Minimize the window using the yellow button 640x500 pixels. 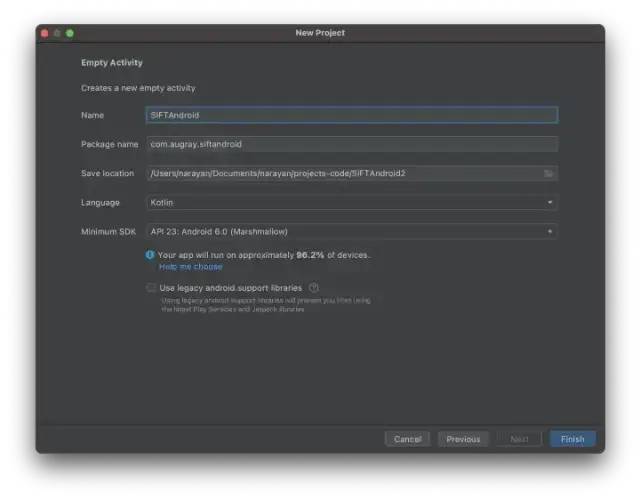tap(57, 33)
